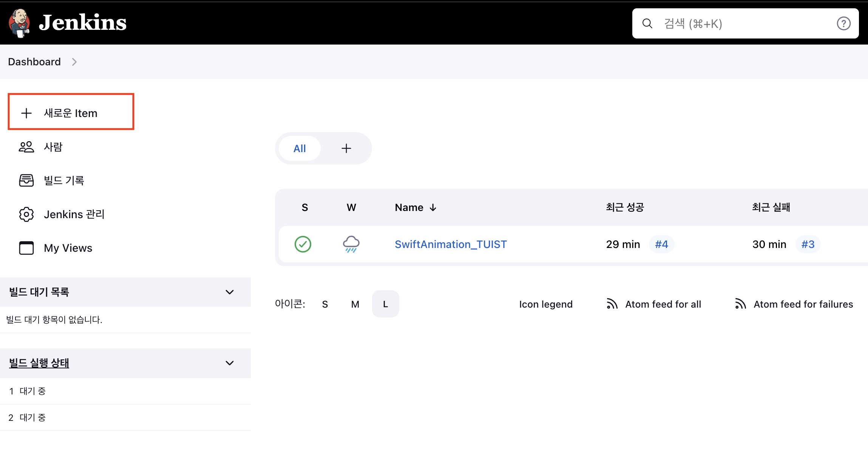This screenshot has height=465, width=868.
Task: Click the green success status icon
Action: (303, 244)
